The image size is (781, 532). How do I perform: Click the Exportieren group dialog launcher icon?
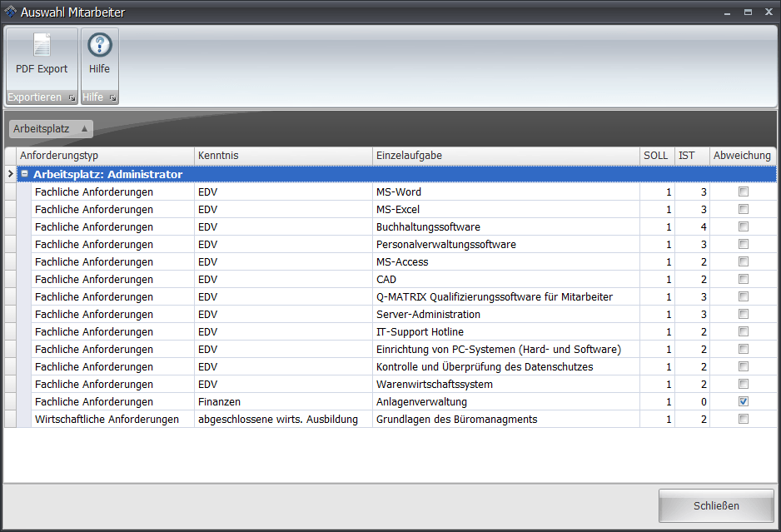pyautogui.click(x=72, y=97)
